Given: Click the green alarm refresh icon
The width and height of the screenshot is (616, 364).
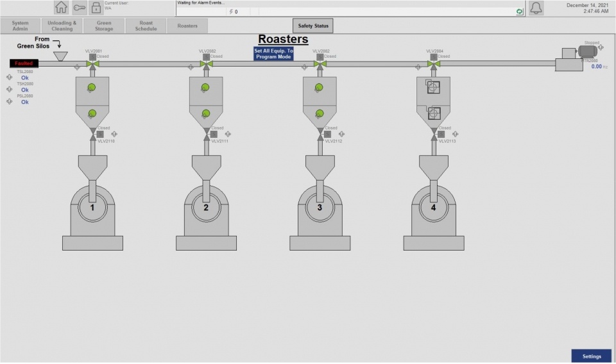Looking at the screenshot, I should [519, 12].
